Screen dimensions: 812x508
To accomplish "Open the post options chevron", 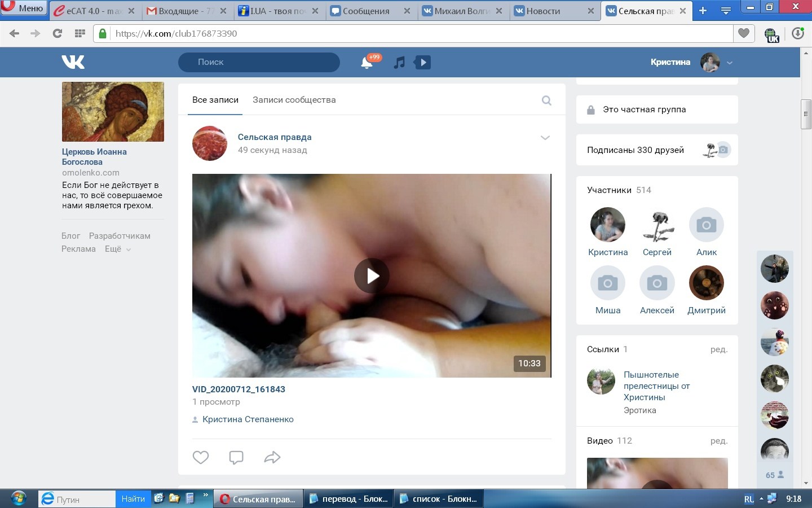I will click(x=545, y=138).
